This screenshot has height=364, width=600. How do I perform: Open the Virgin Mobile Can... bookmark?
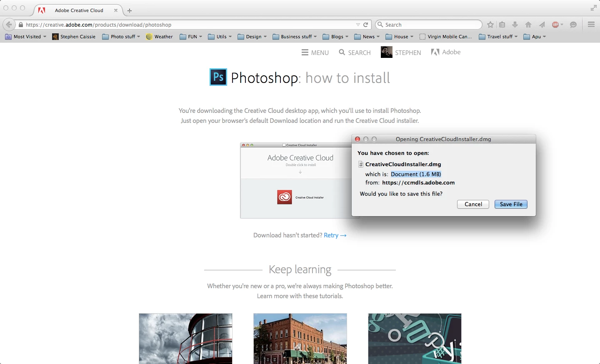(x=446, y=37)
